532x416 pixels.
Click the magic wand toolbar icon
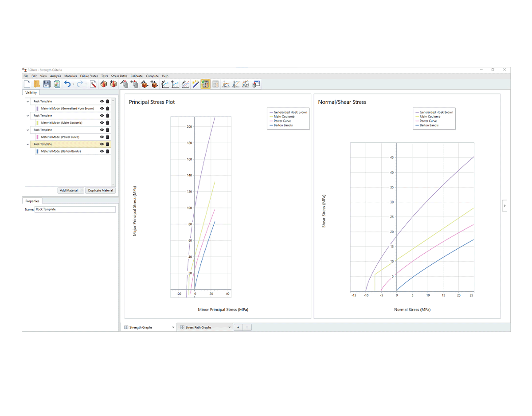pyautogui.click(x=196, y=84)
